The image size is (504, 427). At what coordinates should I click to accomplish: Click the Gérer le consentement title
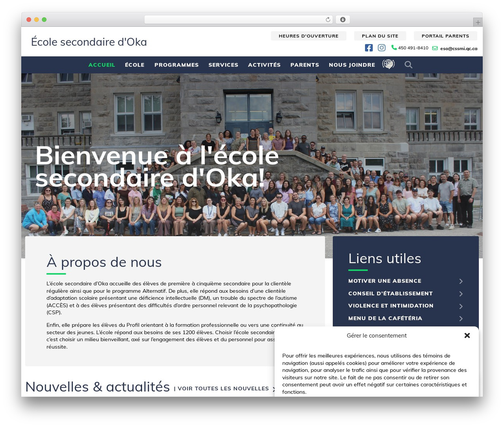tap(376, 336)
